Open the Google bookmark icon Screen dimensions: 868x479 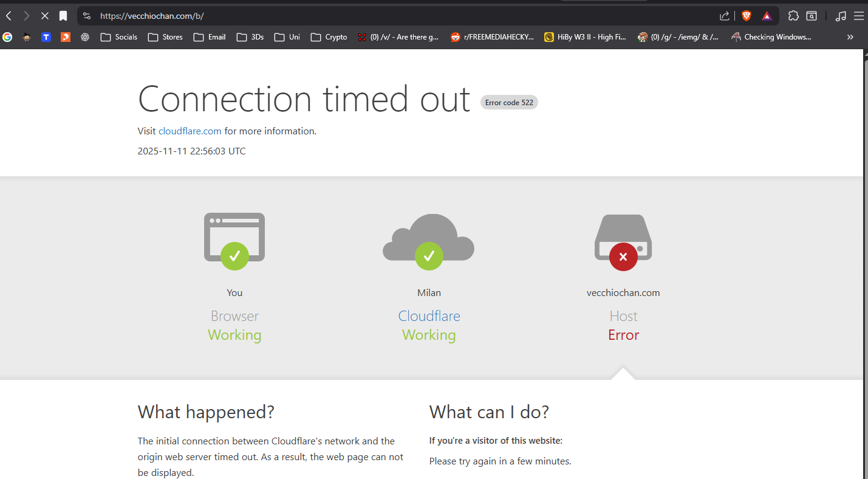pyautogui.click(x=7, y=37)
